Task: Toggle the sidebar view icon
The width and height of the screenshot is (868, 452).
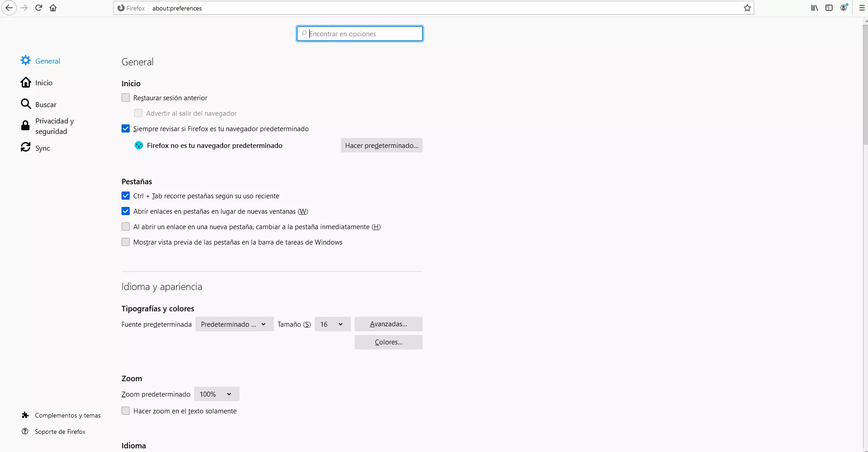Action: click(829, 8)
